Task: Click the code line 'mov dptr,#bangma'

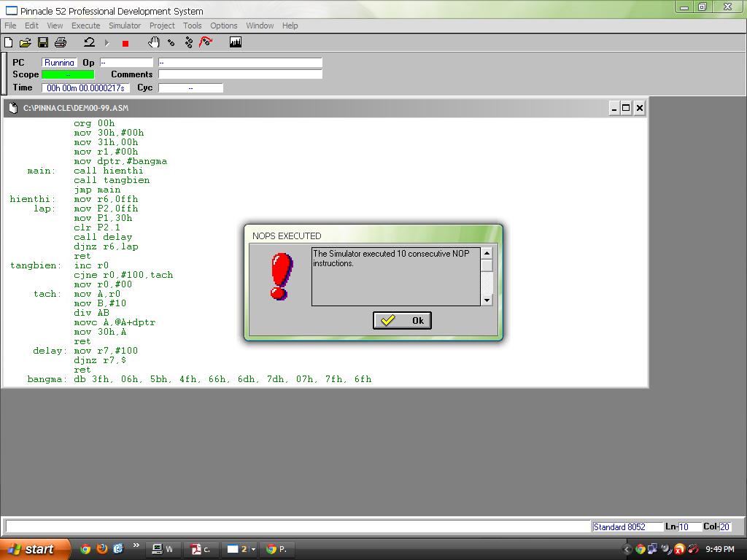Action: (x=120, y=161)
